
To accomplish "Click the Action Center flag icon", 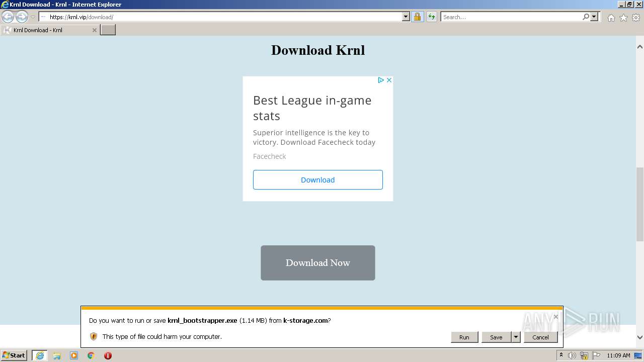I will tap(596, 355).
